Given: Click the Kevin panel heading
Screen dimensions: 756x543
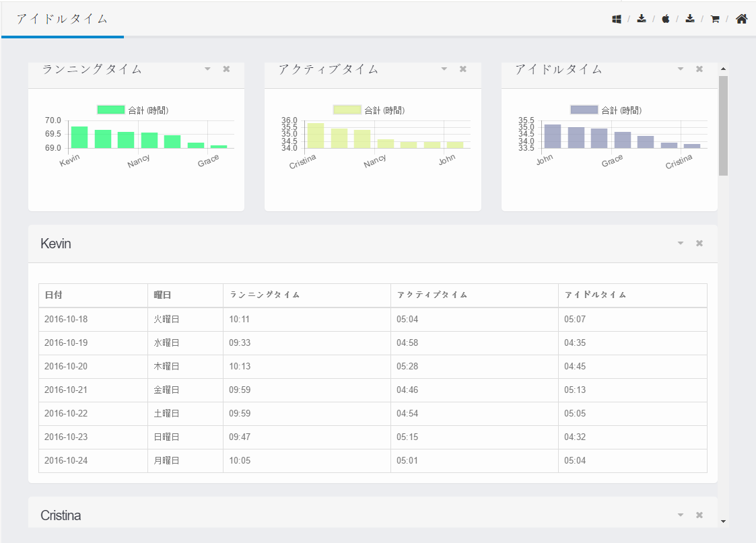Looking at the screenshot, I should coord(56,244).
